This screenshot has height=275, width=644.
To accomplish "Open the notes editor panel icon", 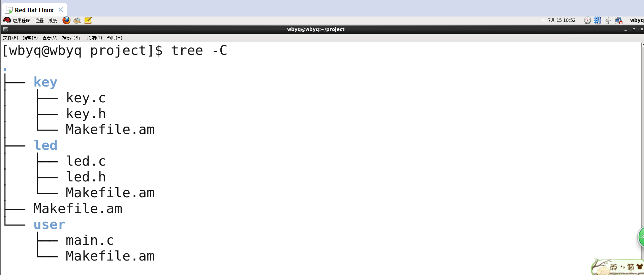I will coord(88,21).
